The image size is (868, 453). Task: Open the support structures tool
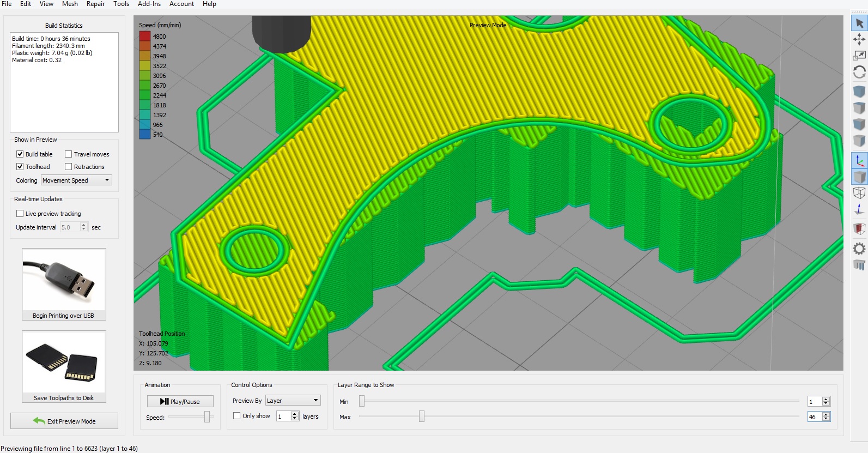coord(859,265)
